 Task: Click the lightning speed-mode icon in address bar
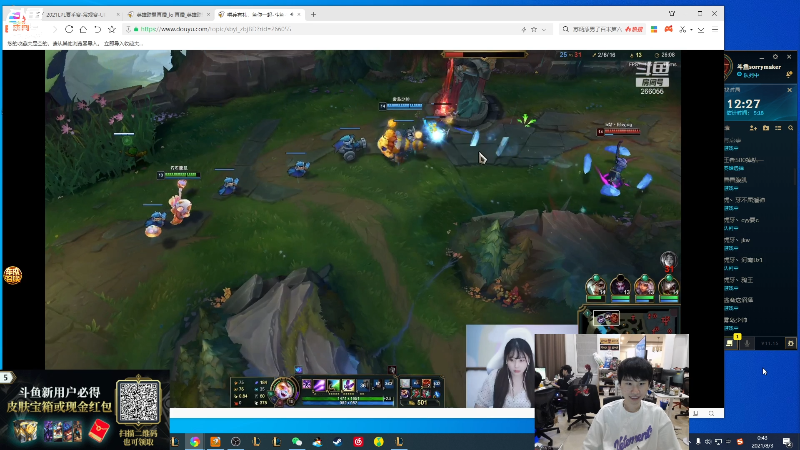point(524,30)
